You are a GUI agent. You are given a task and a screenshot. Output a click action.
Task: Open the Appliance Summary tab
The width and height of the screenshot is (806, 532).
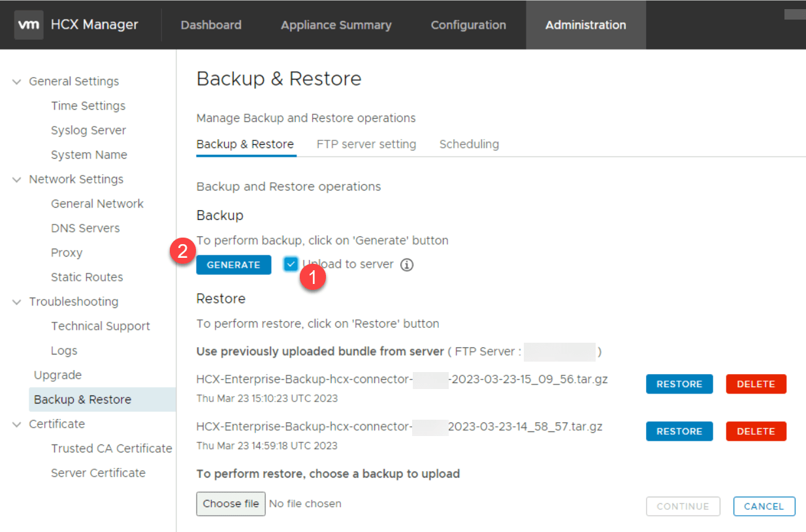click(x=336, y=25)
